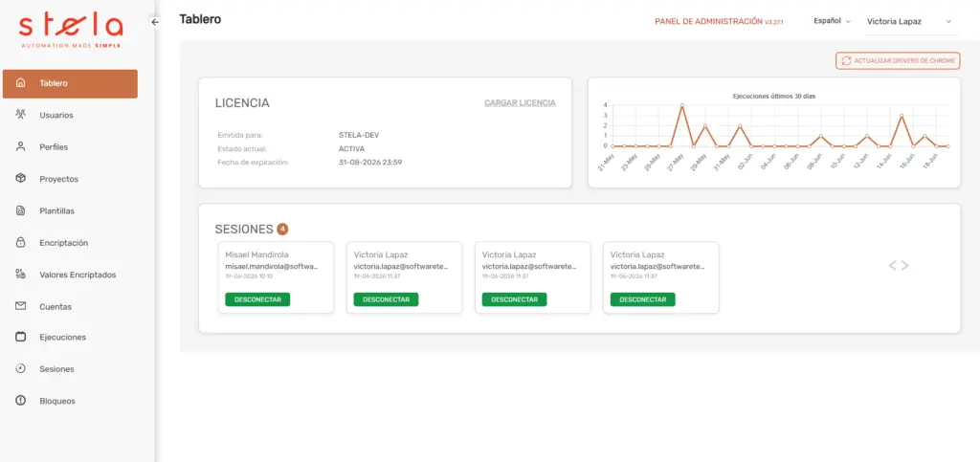980x462 pixels.
Task: Click the Bloqueos alert icon
Action: 21,400
